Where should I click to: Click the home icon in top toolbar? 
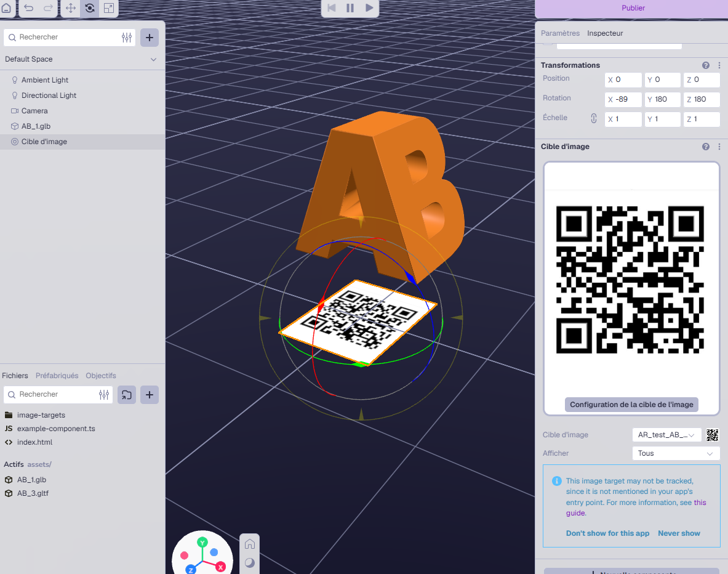pyautogui.click(x=7, y=8)
